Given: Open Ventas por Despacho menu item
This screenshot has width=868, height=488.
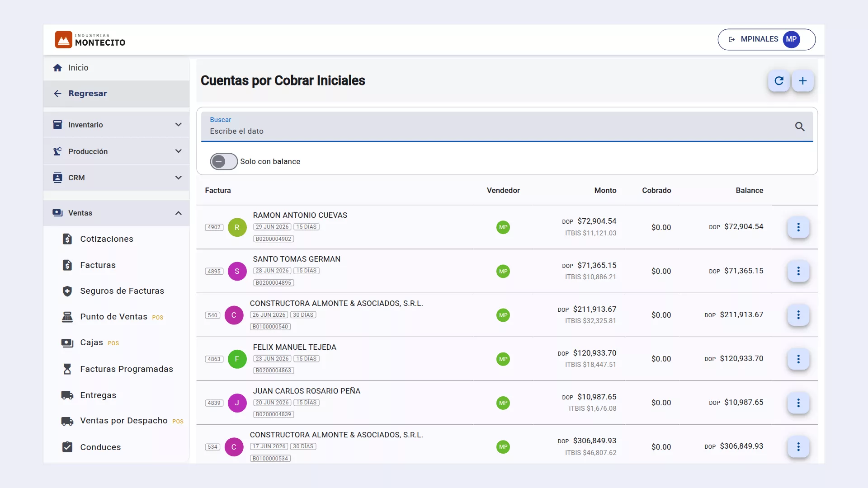Looking at the screenshot, I should pyautogui.click(x=116, y=421).
